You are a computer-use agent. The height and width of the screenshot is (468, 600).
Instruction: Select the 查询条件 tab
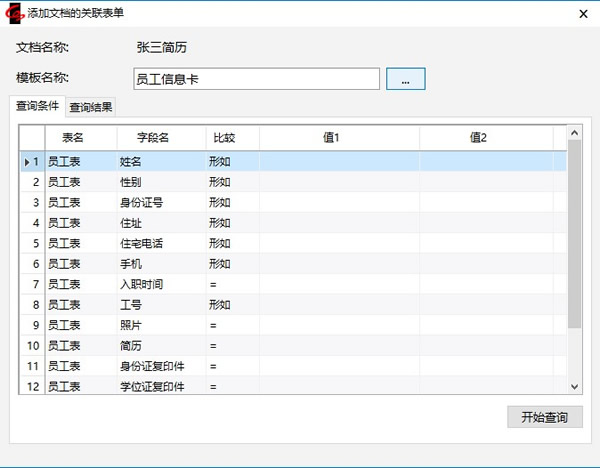click(x=38, y=106)
